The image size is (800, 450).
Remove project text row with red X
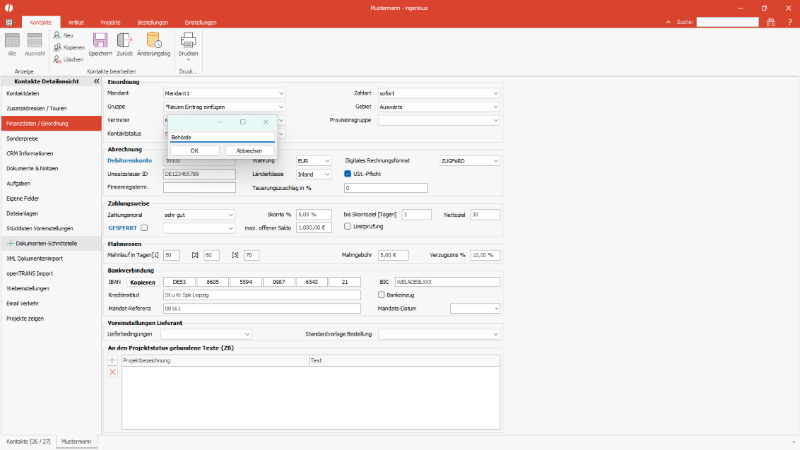coord(112,371)
